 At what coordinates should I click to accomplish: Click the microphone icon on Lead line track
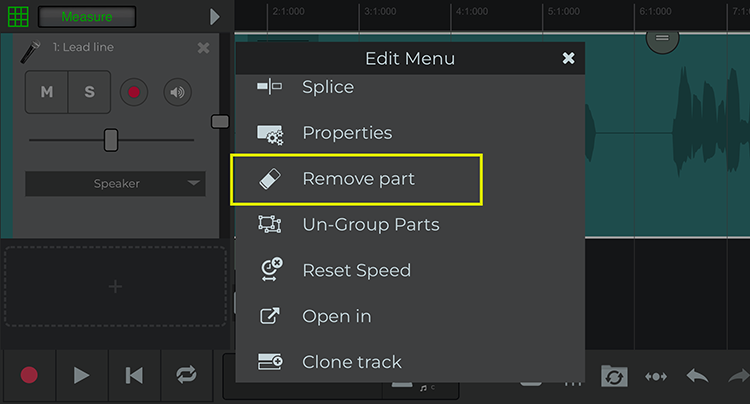click(30, 52)
